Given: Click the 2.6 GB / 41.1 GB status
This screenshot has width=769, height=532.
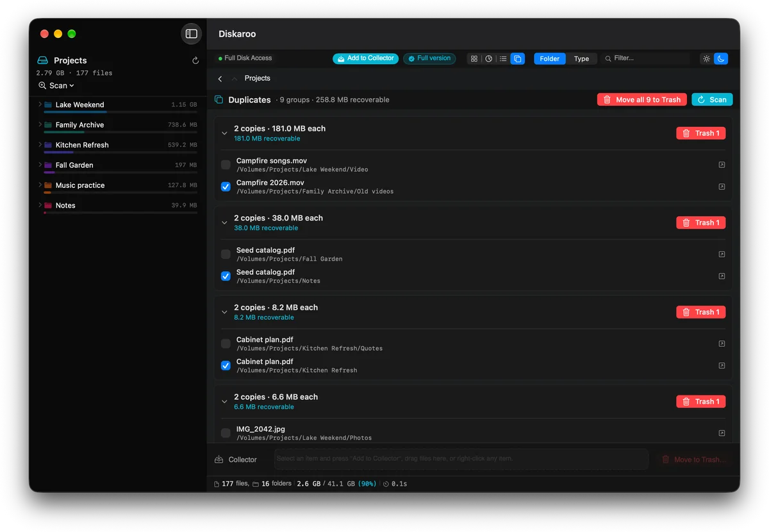Looking at the screenshot, I should tap(337, 484).
